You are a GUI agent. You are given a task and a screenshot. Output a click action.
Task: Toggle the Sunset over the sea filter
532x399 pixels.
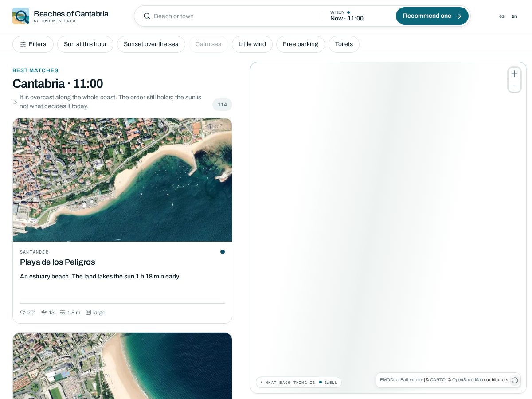pos(151,44)
